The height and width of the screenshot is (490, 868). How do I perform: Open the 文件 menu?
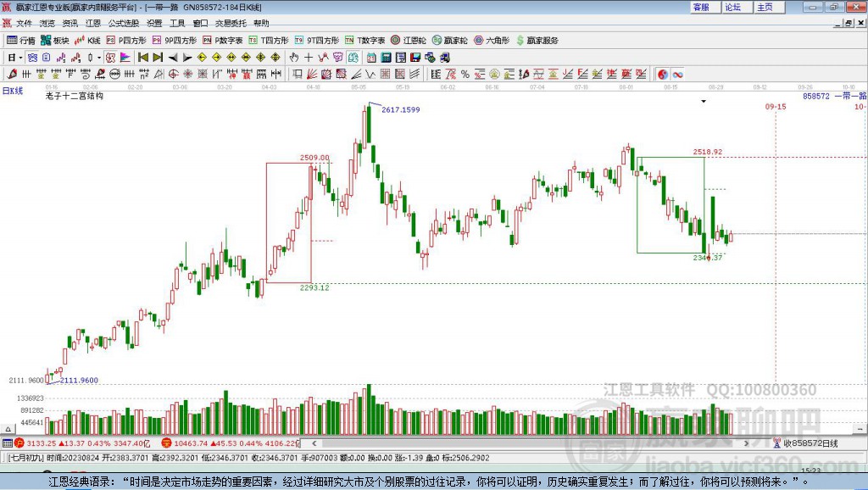pyautogui.click(x=24, y=23)
